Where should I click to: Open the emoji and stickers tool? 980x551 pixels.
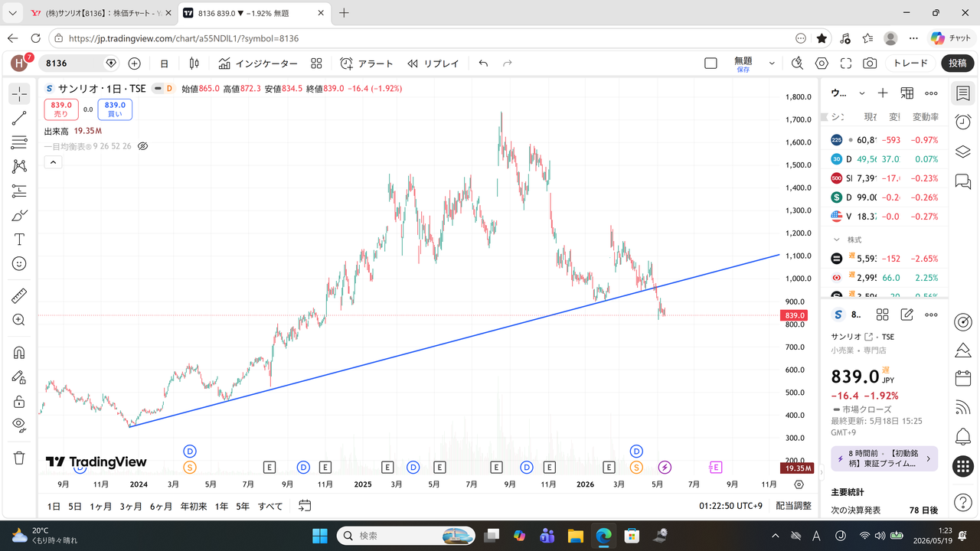click(19, 263)
